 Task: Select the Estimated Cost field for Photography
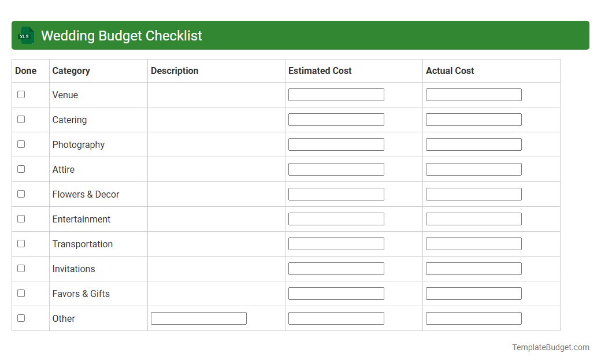(x=336, y=144)
